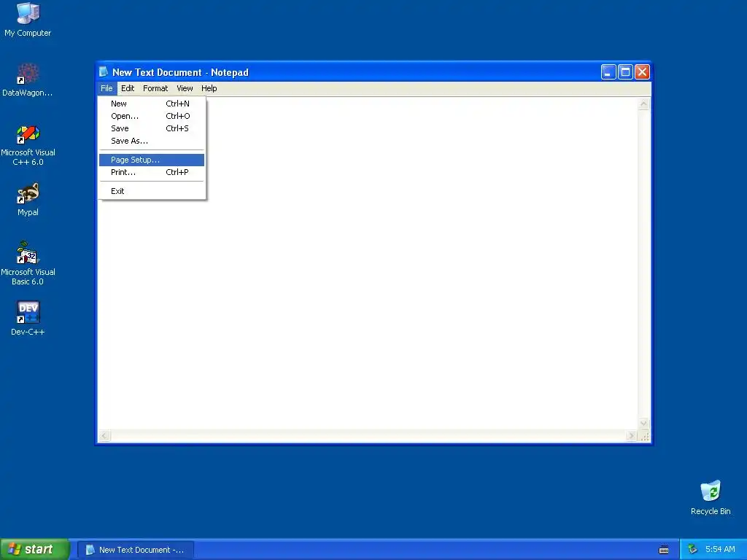The height and width of the screenshot is (560, 747).
Task: Minimize the Notepad window
Action: 608,72
